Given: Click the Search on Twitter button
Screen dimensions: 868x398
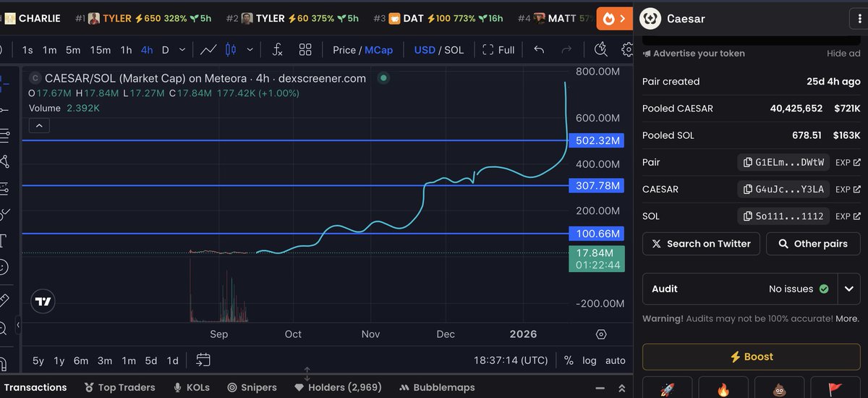Looking at the screenshot, I should click(x=701, y=244).
